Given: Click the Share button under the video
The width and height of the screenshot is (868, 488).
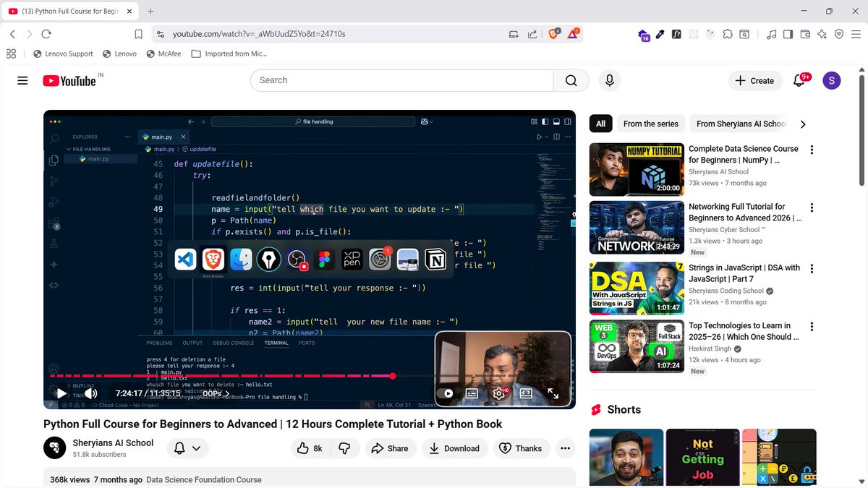Looking at the screenshot, I should pyautogui.click(x=391, y=448).
